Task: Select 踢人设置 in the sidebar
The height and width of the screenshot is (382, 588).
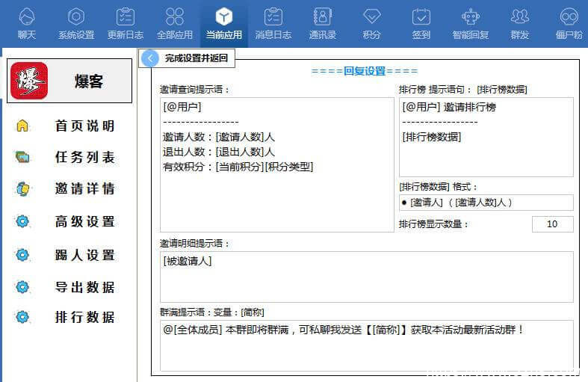Action: 84,255
